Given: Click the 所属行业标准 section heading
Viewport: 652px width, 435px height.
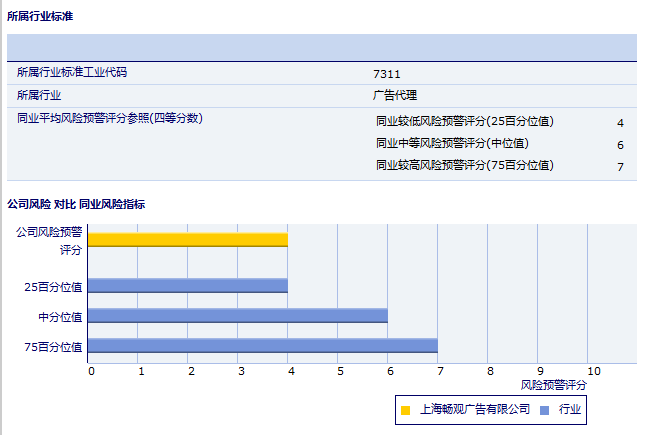Looking at the screenshot, I should click(x=40, y=16).
